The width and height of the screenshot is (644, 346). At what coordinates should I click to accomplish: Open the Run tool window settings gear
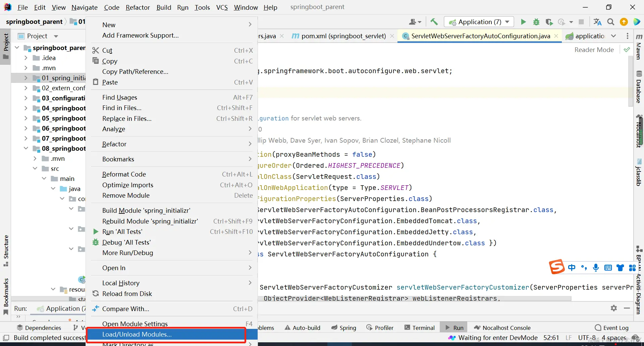614,308
